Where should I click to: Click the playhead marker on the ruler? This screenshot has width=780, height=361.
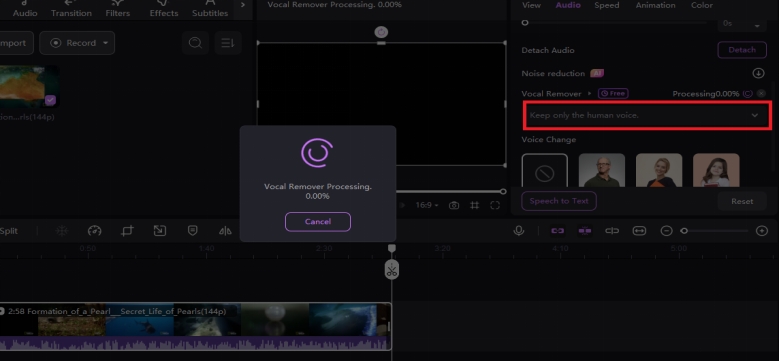(x=392, y=248)
